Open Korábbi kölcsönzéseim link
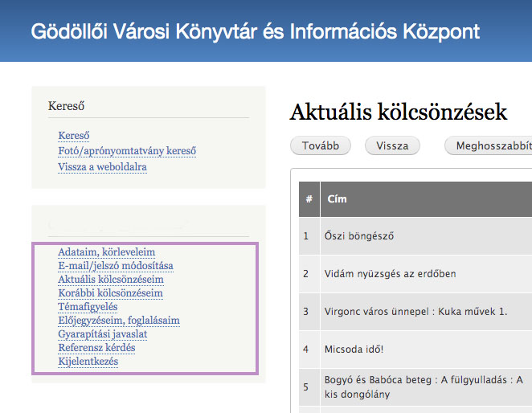This screenshot has width=532, height=413. (x=110, y=292)
